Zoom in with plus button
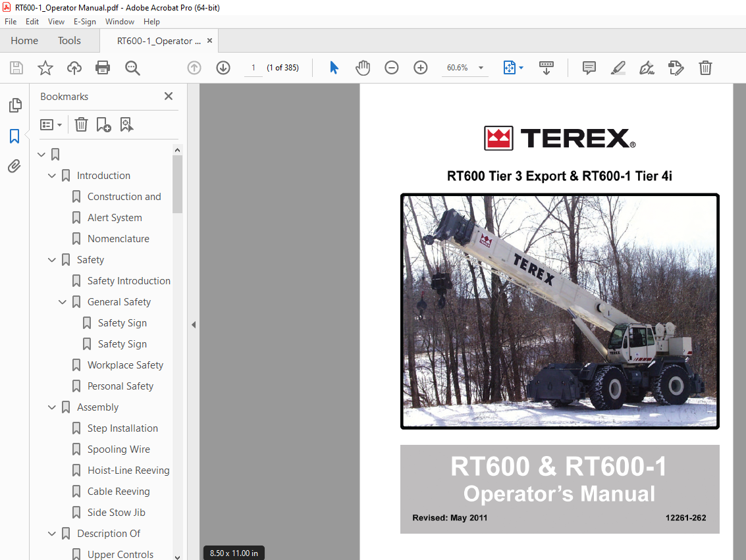Screen dimensions: 746x560 [421, 68]
